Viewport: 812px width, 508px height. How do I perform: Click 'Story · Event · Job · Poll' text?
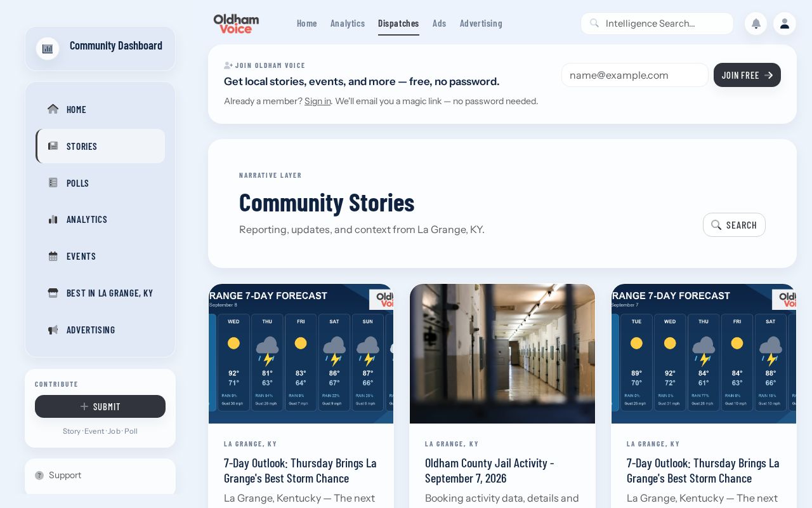pos(100,431)
